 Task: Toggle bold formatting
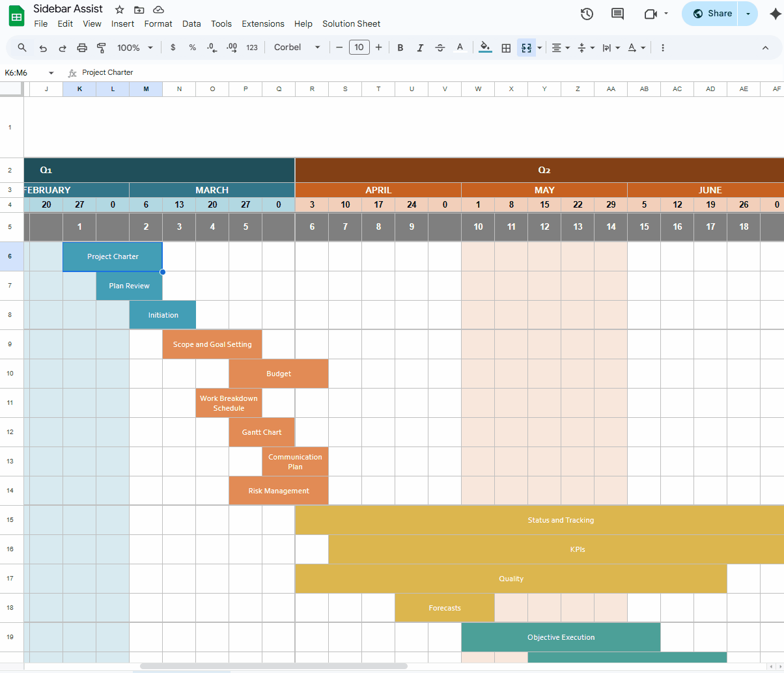click(400, 48)
